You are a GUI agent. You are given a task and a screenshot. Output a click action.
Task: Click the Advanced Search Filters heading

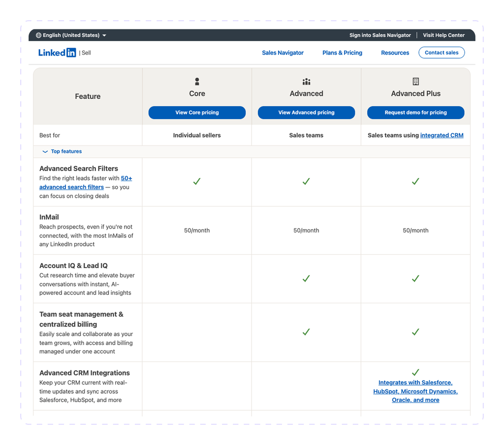(x=79, y=169)
